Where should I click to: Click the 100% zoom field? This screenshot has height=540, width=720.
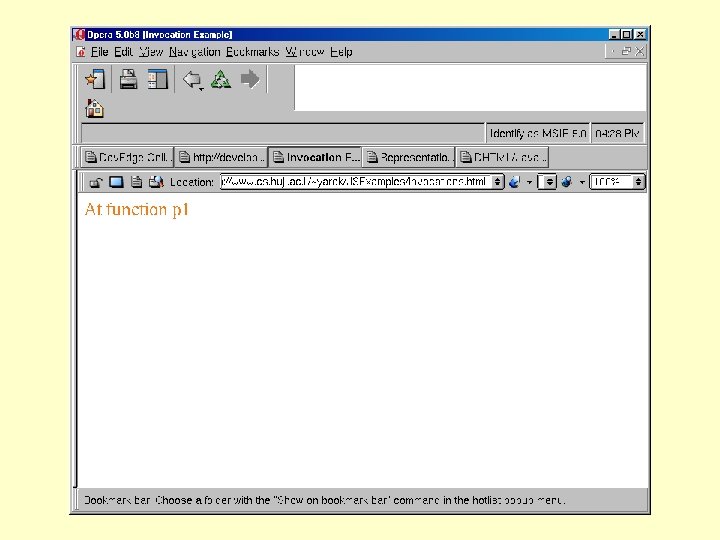coord(611,182)
